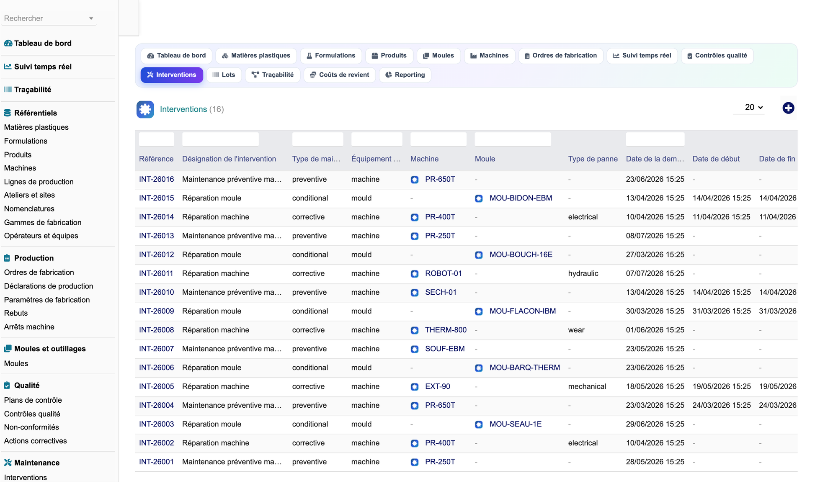The height and width of the screenshot is (504, 815).
Task: Open Arrêts machine in the sidebar
Action: point(29,327)
